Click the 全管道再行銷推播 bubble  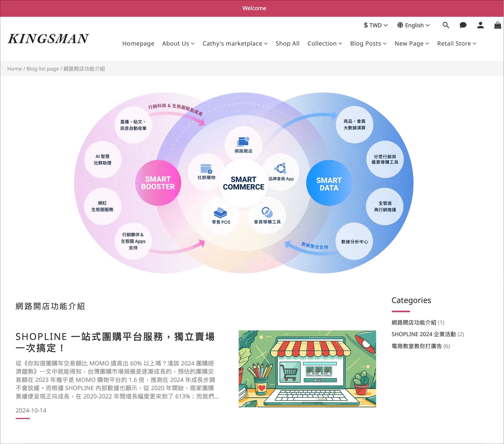click(385, 206)
